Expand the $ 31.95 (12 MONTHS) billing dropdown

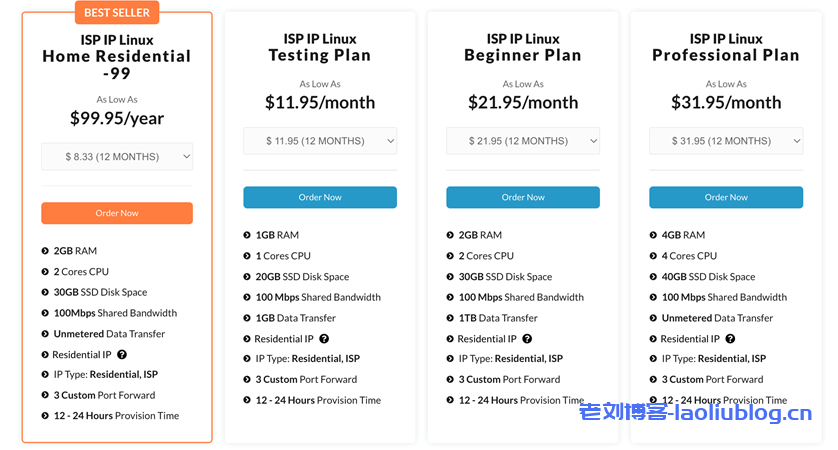(x=726, y=141)
